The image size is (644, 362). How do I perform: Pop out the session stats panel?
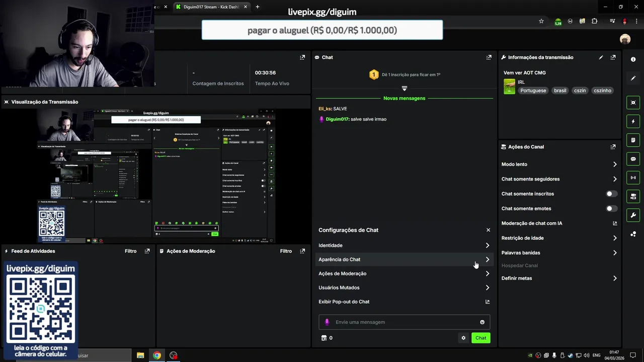tap(302, 57)
